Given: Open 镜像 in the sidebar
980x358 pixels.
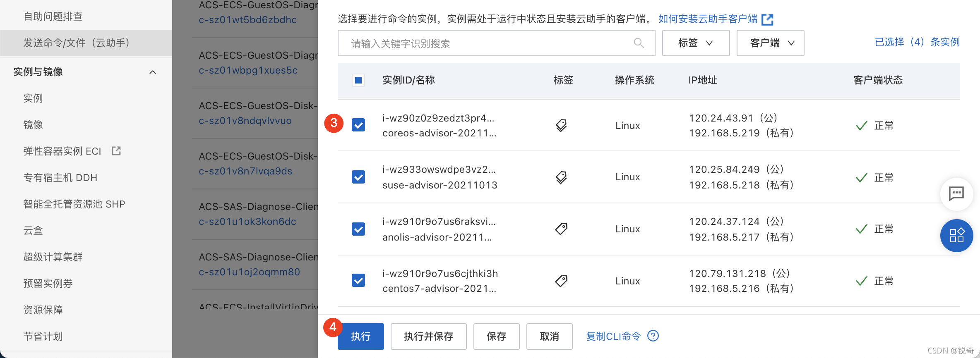Looking at the screenshot, I should [33, 125].
